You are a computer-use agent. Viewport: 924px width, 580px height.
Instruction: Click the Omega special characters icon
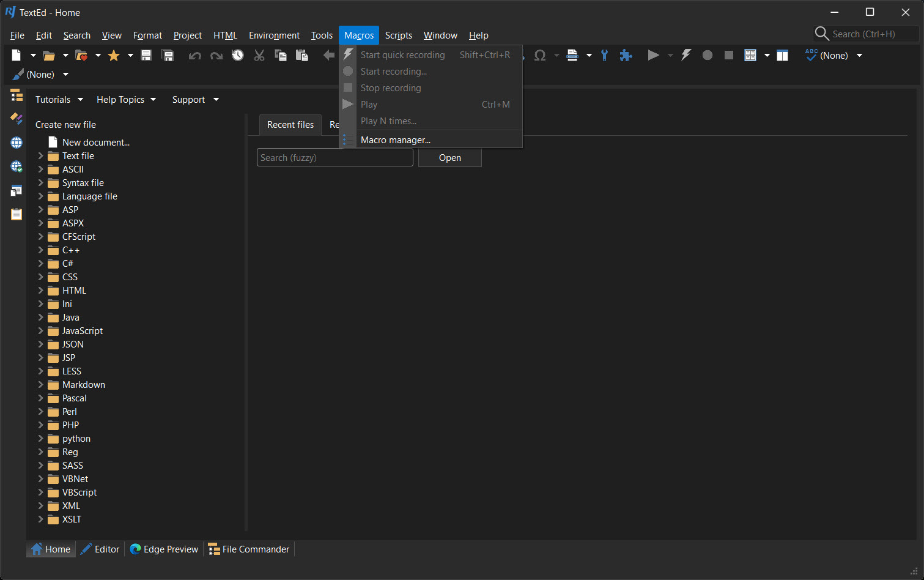coord(540,55)
